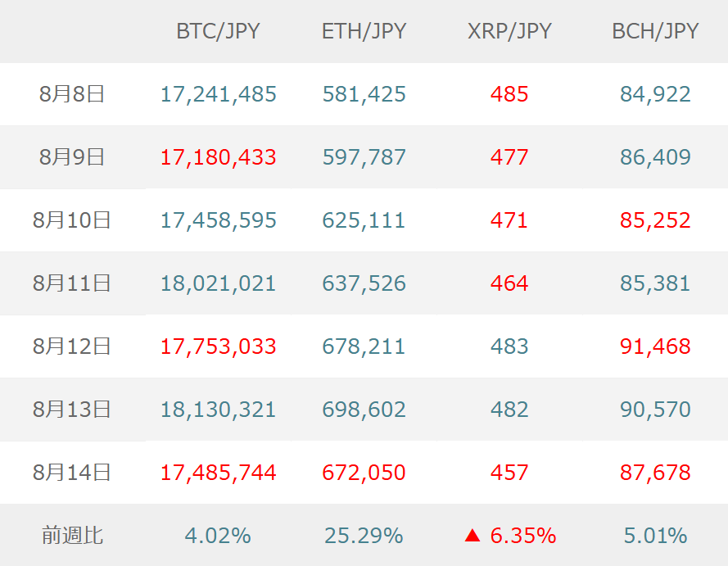Select the 8月10日 date row label
This screenshot has width=728, height=566.
pyautogui.click(x=72, y=220)
